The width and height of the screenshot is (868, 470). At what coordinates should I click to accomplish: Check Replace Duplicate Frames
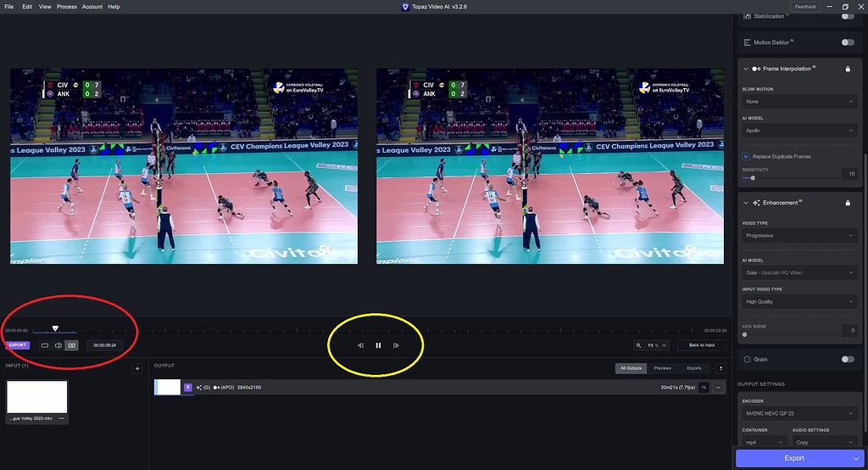(746, 156)
